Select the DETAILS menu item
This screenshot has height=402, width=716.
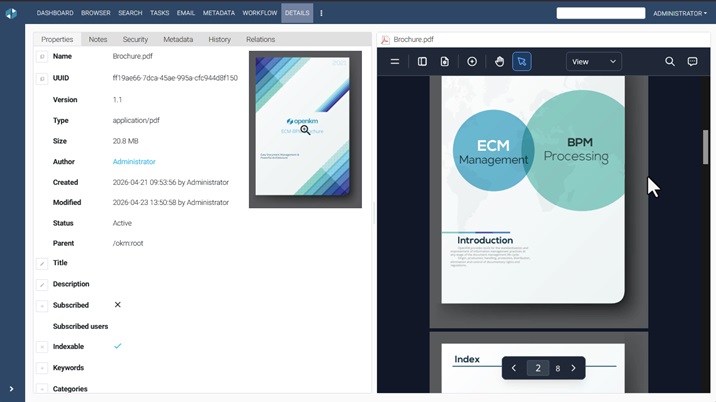pos(297,13)
